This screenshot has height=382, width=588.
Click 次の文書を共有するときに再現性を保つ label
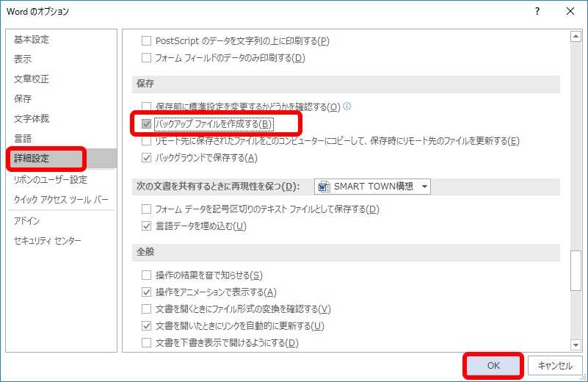[218, 187]
